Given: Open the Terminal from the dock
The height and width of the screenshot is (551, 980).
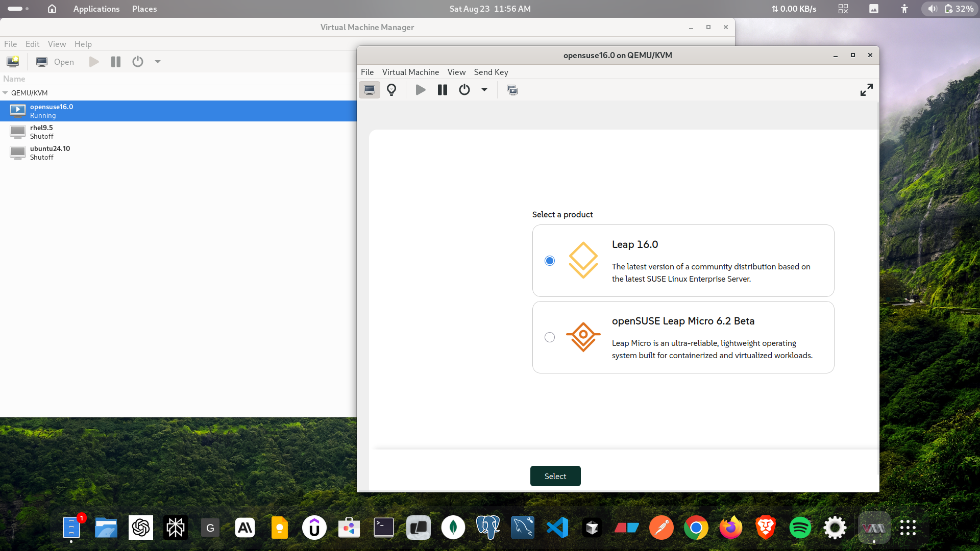Looking at the screenshot, I should point(384,528).
